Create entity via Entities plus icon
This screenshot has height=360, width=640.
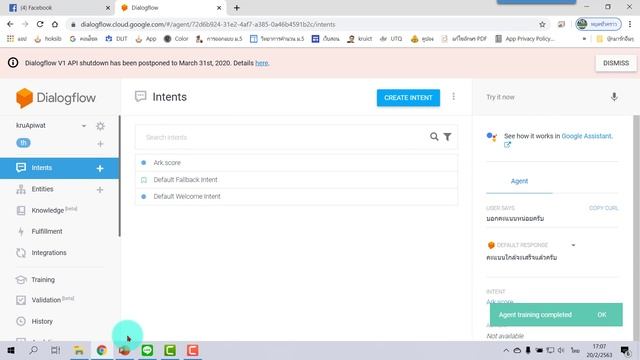point(100,189)
